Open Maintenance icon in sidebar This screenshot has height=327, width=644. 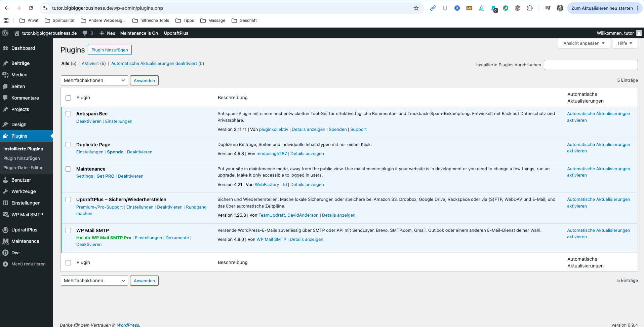point(5,241)
